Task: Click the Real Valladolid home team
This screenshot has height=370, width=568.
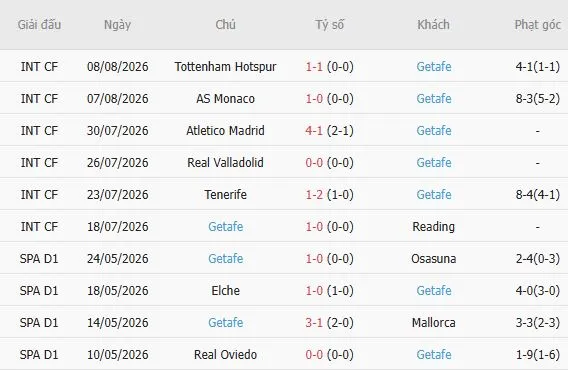Action: click(225, 162)
